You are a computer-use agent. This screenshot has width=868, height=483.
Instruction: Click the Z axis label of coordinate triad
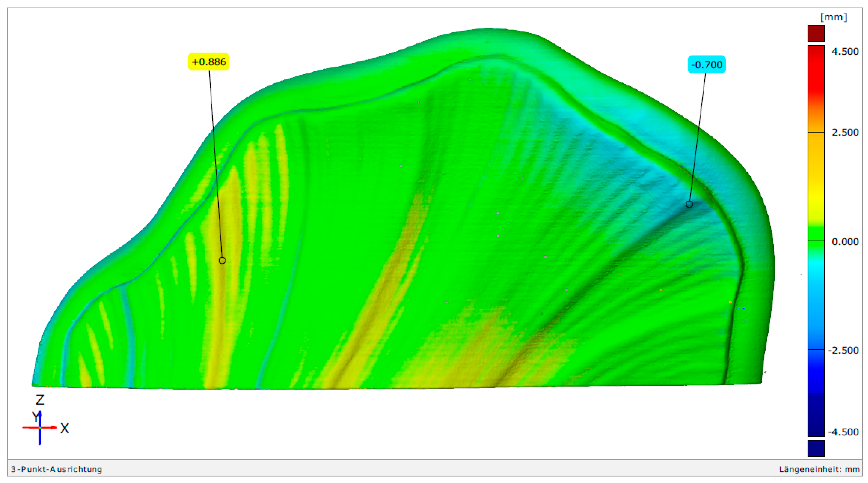point(40,400)
